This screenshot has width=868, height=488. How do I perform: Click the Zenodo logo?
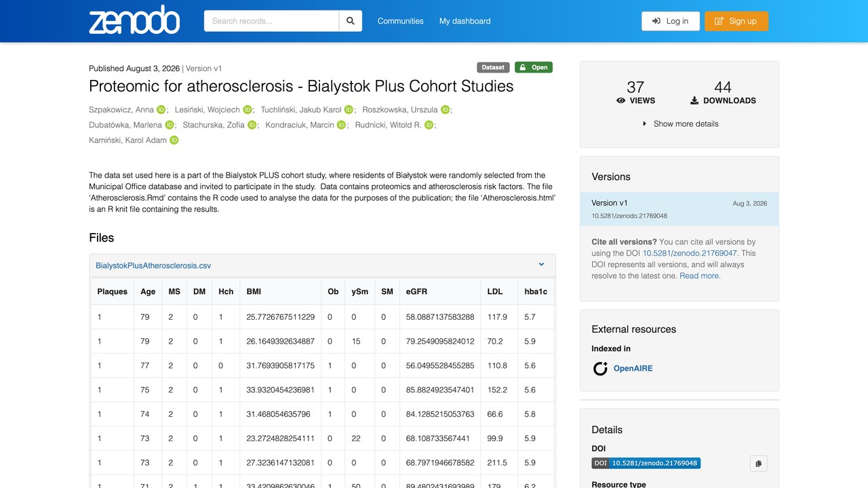pyautogui.click(x=134, y=20)
